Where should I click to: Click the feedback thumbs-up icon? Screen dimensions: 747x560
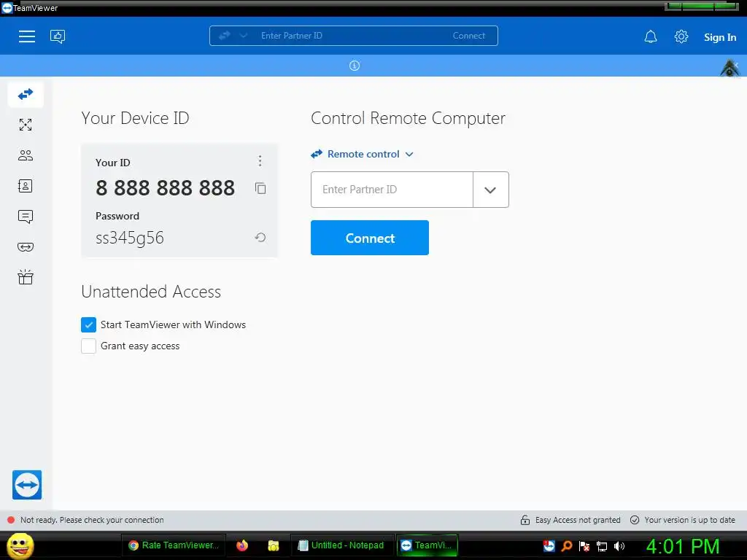[x=58, y=36]
